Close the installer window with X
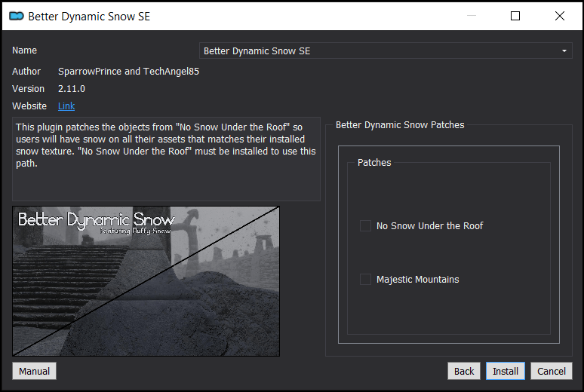This screenshot has height=392, width=584. [559, 16]
